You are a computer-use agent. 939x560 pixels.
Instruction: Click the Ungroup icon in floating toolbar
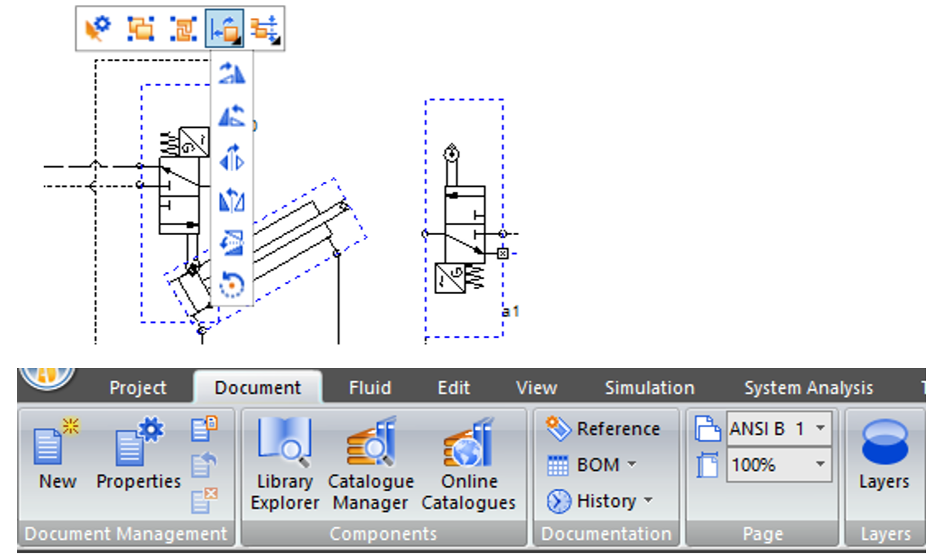183,29
